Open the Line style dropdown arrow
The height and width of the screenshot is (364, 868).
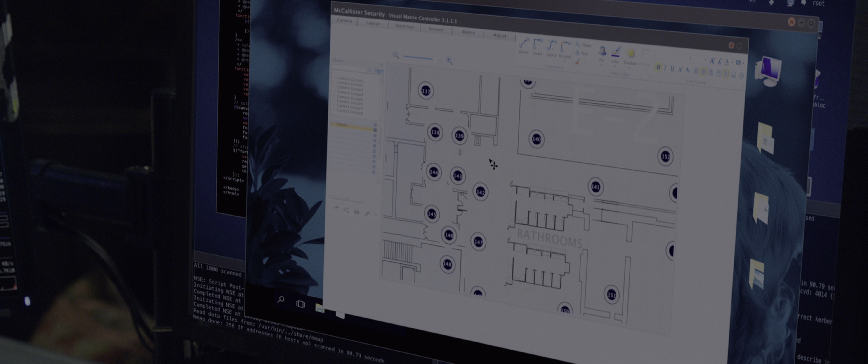[615, 67]
